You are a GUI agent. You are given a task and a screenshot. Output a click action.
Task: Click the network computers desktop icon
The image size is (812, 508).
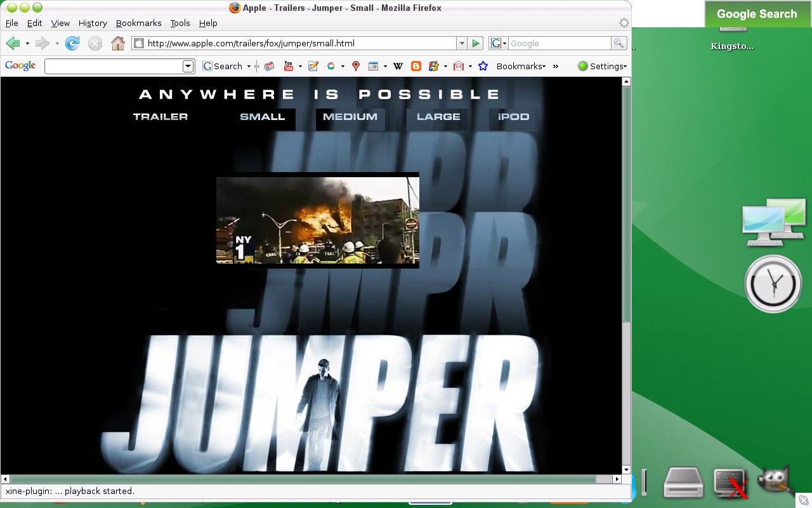click(x=774, y=222)
